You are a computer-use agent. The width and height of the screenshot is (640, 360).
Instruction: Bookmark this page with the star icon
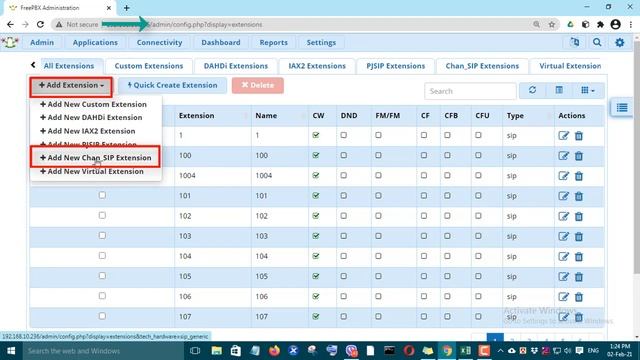[552, 24]
